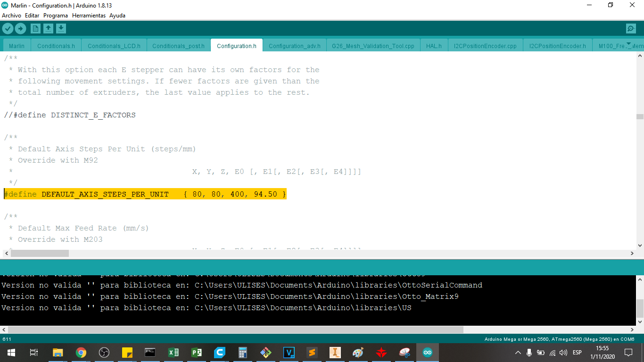The image size is (644, 362).
Task: Click the console line mentioning Otto_Matrix9
Action: tap(230, 296)
